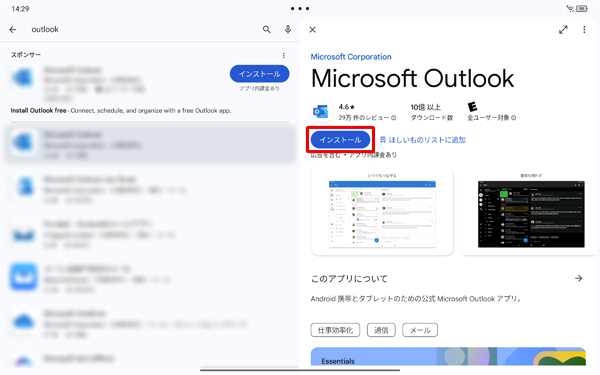Go back using the search bar arrow
Viewport: 600px width, 375px height.
click(13, 29)
